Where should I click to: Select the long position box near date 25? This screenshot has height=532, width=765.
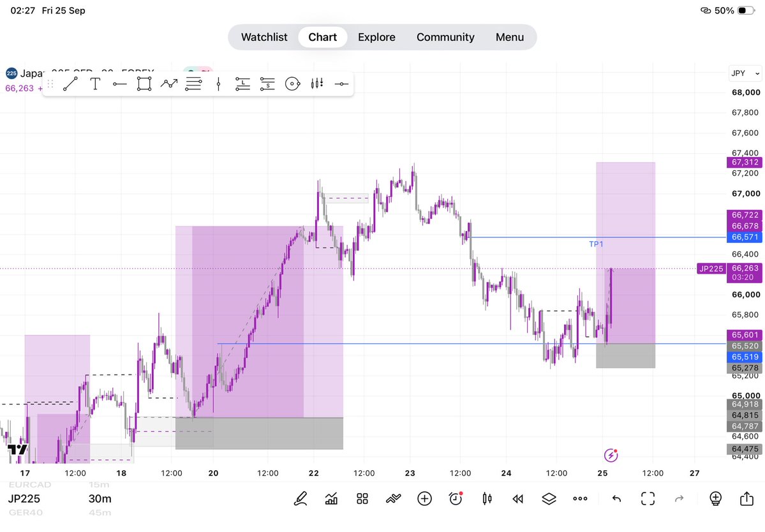(625, 265)
